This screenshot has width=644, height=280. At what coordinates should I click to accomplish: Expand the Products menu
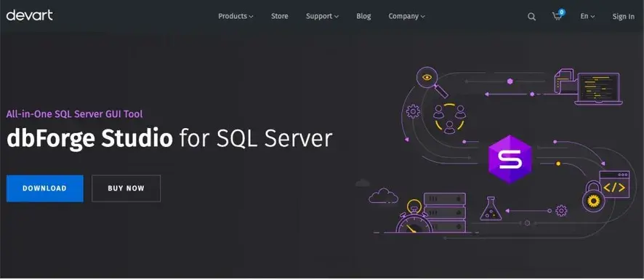(236, 17)
